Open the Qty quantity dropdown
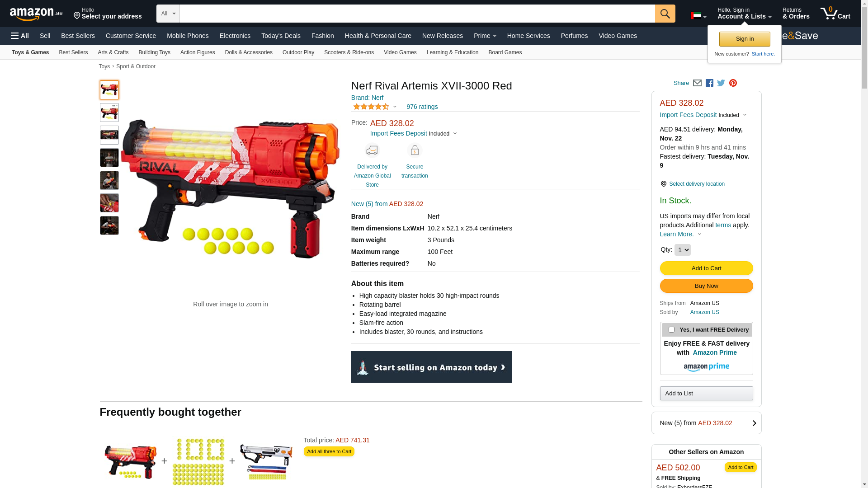The image size is (868, 488). click(682, 250)
